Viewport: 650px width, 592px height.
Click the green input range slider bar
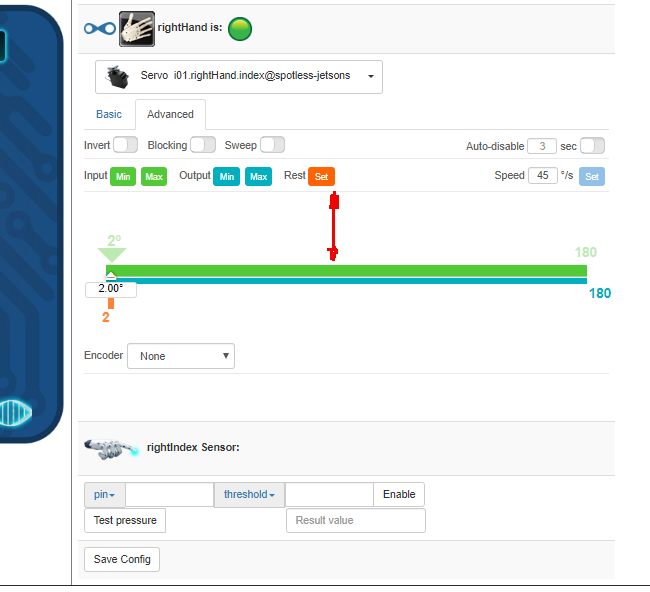[x=346, y=271]
